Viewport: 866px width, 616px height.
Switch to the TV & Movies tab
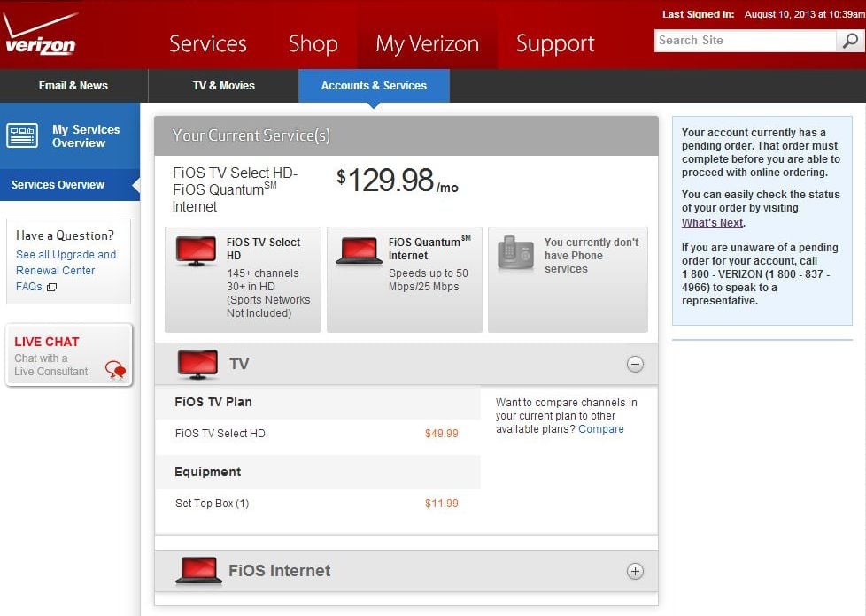[x=224, y=86]
